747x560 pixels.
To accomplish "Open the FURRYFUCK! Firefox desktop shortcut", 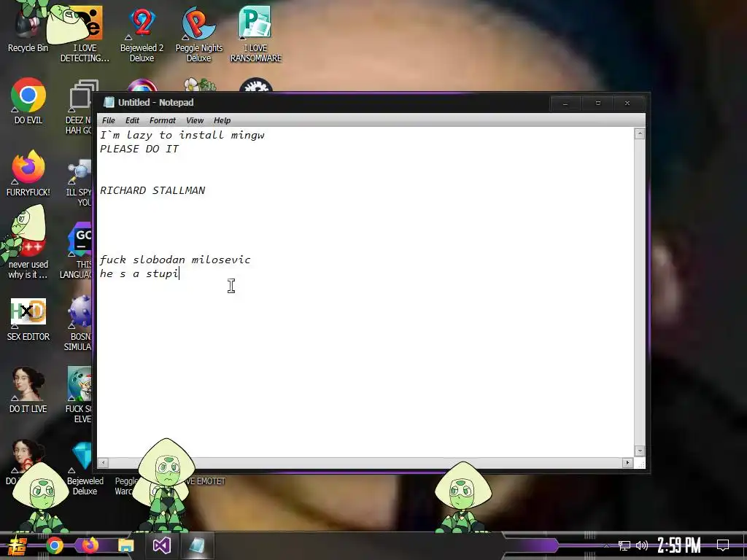I will click(x=28, y=174).
